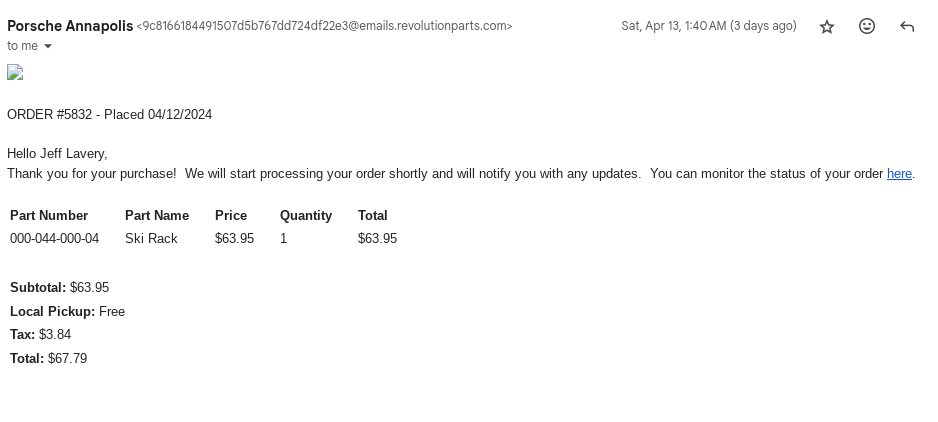Click the ORDER #5832 heading line

110,115
